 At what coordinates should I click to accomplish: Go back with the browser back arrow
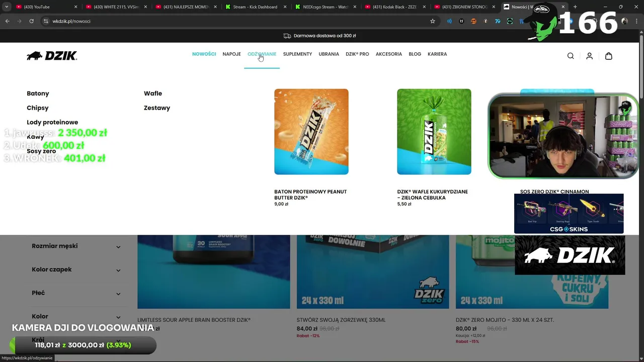pos(7,21)
